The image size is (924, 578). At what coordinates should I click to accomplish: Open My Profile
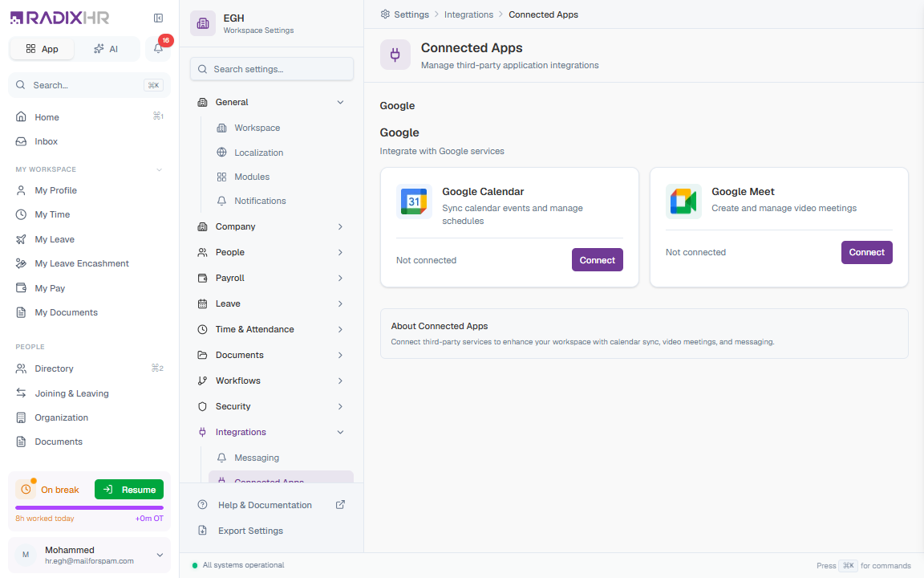click(x=90, y=190)
